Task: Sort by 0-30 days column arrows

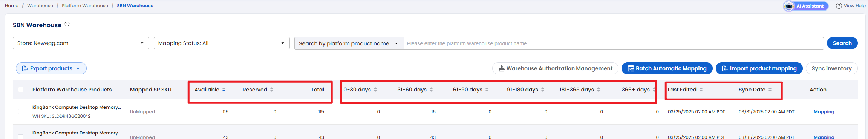Action: 375,90
